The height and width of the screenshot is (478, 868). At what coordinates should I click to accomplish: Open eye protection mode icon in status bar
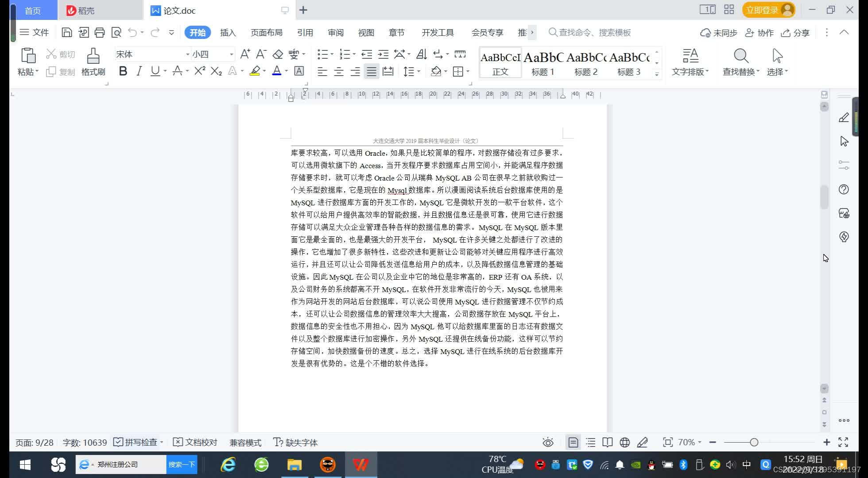pos(548,442)
